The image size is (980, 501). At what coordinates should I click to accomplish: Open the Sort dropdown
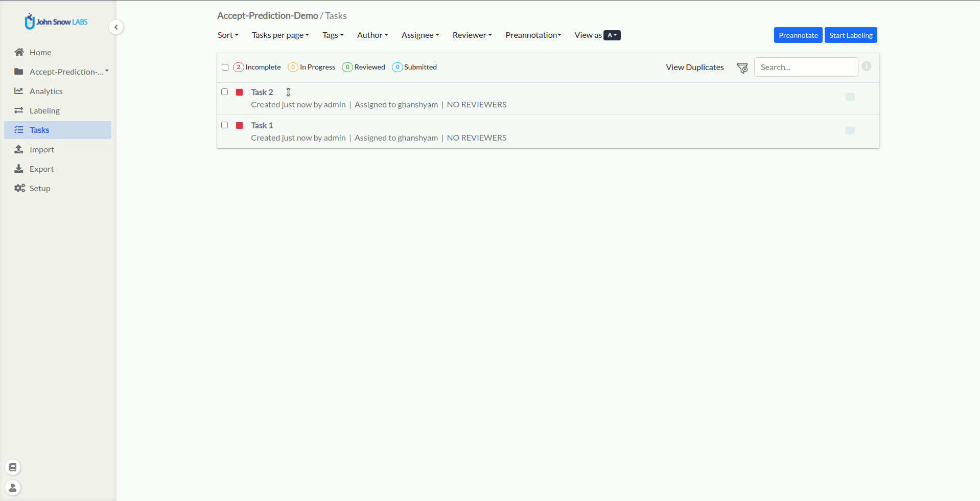tap(228, 35)
